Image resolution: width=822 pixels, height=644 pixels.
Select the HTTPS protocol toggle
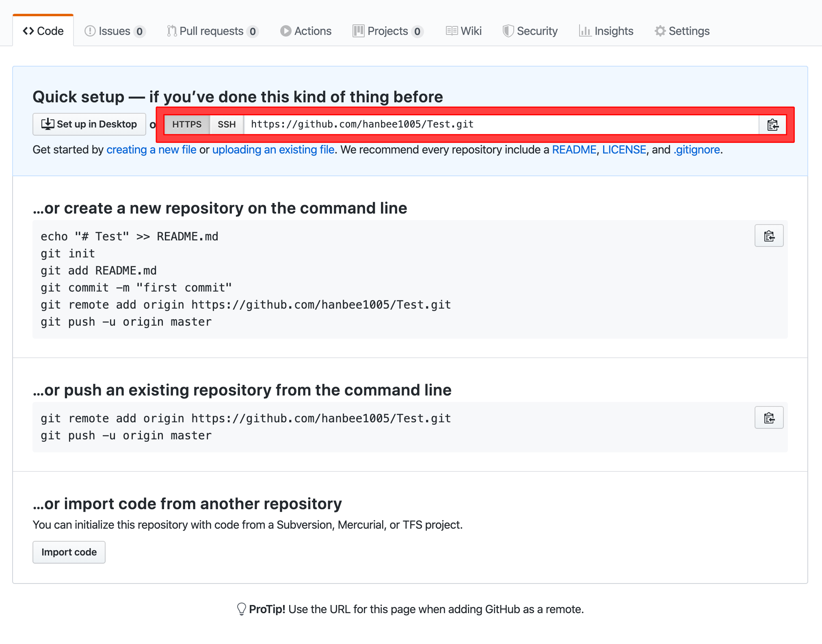click(x=187, y=125)
